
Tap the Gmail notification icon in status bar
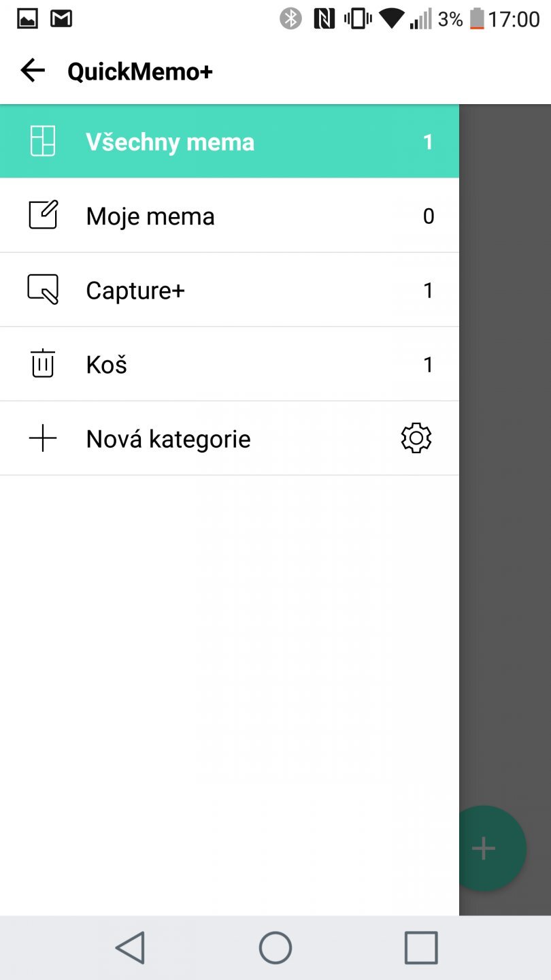61,18
